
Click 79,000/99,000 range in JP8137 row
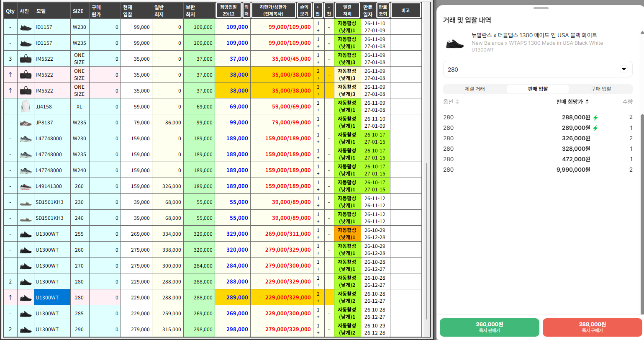point(282,123)
